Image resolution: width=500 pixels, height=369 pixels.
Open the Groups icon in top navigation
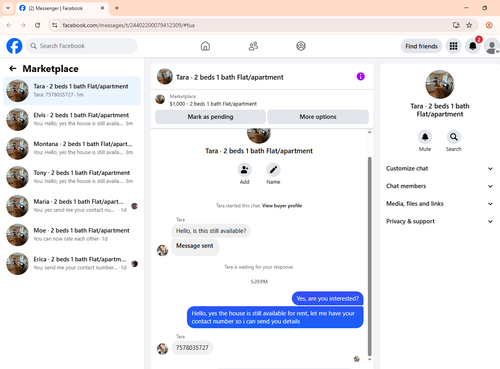pyautogui.click(x=301, y=46)
